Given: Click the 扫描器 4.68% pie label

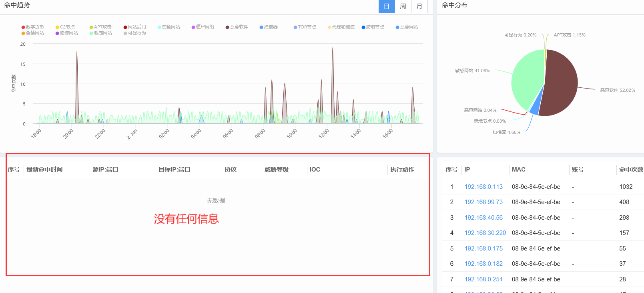Looking at the screenshot, I should (x=506, y=132).
